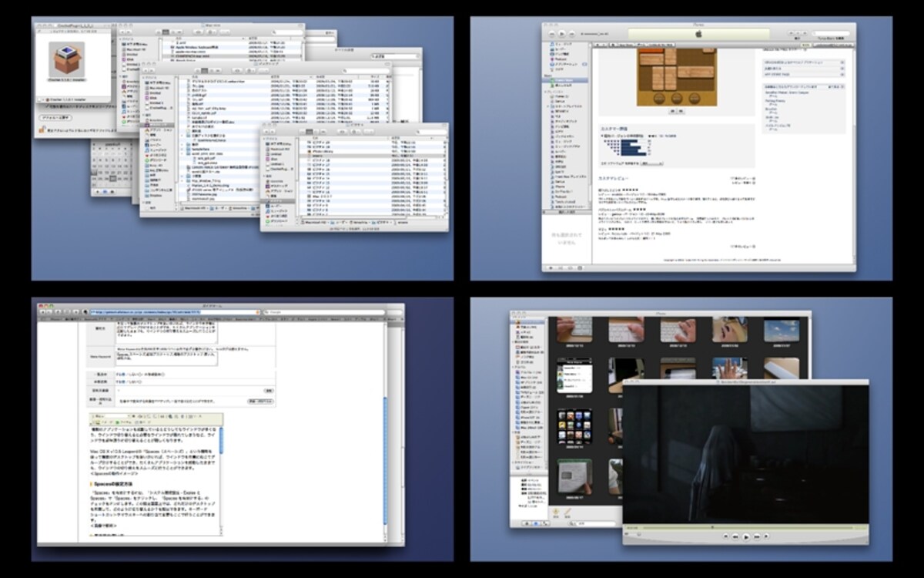Viewport: 924px width, 578px height.
Task: Click the lock icon in the Installer window
Action: pyautogui.click(x=41, y=130)
